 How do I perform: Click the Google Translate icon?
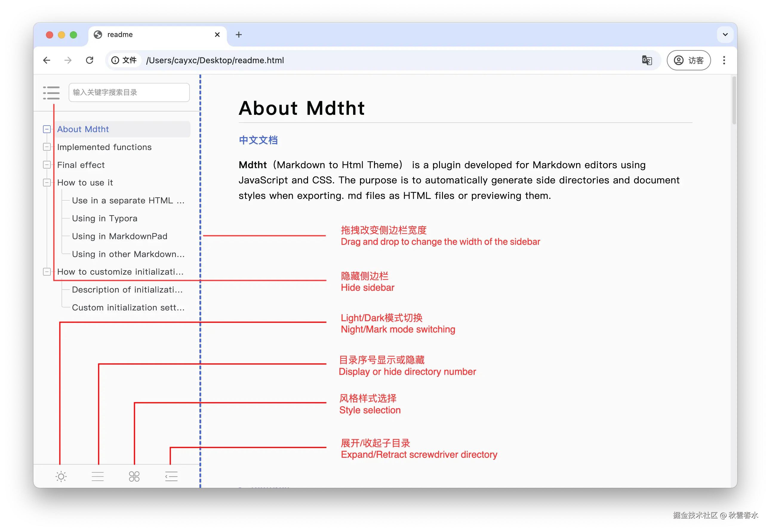point(647,60)
